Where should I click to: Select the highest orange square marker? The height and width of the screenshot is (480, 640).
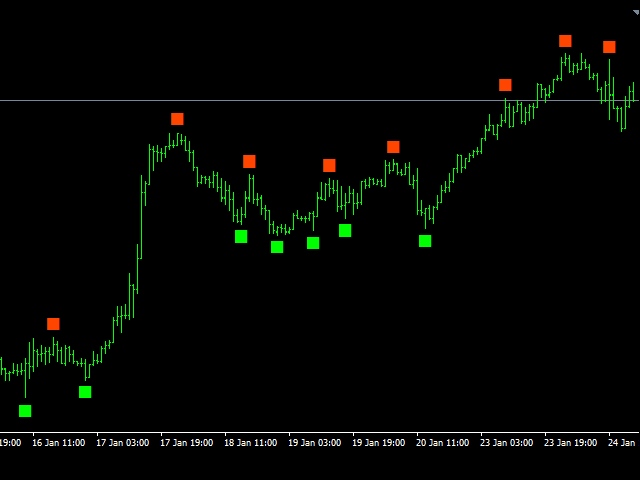coord(565,41)
